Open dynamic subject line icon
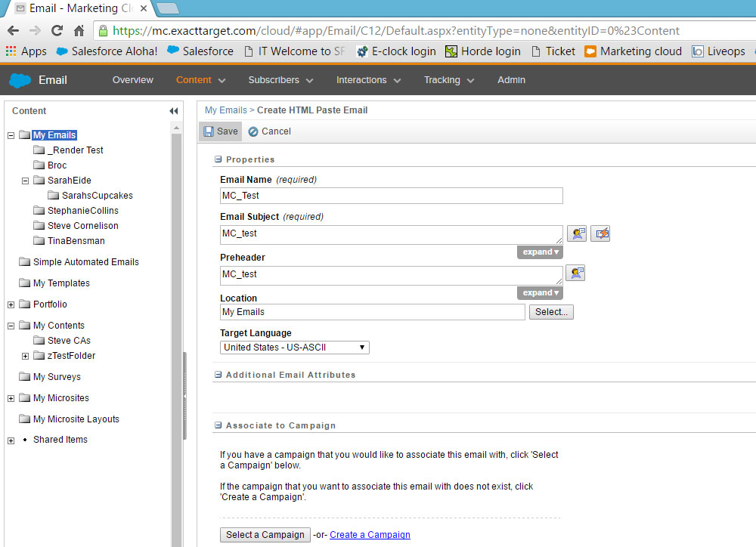Image resolution: width=756 pixels, height=547 pixels. tap(600, 233)
